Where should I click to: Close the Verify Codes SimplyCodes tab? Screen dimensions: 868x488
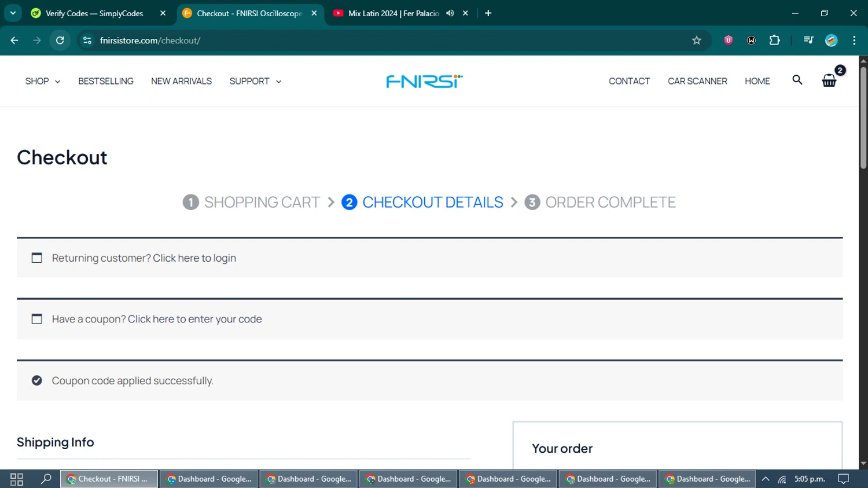[x=163, y=13]
